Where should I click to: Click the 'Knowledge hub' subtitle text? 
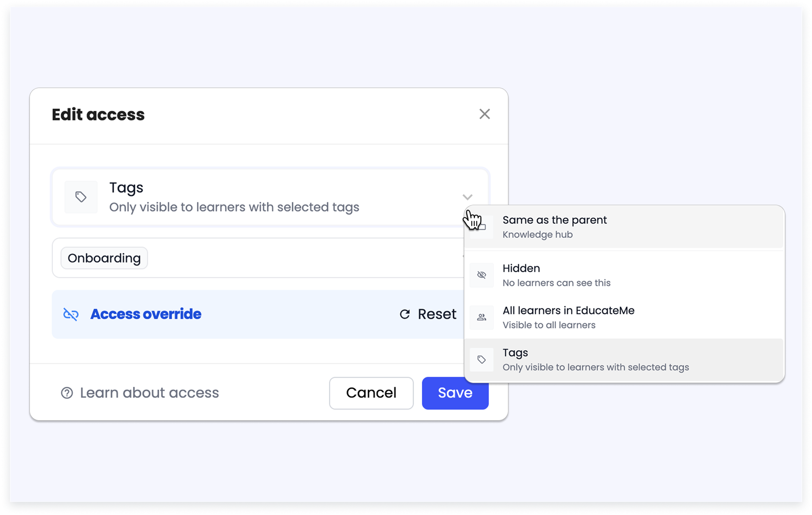tap(538, 234)
